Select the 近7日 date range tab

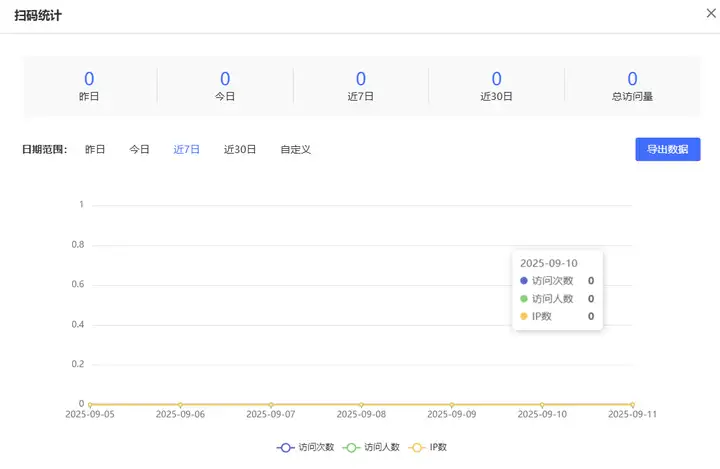pos(186,149)
